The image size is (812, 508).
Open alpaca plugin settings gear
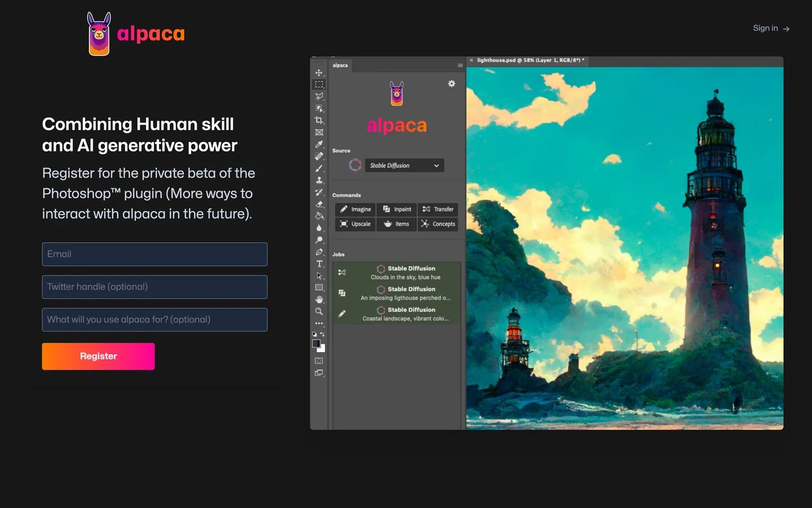[452, 84]
